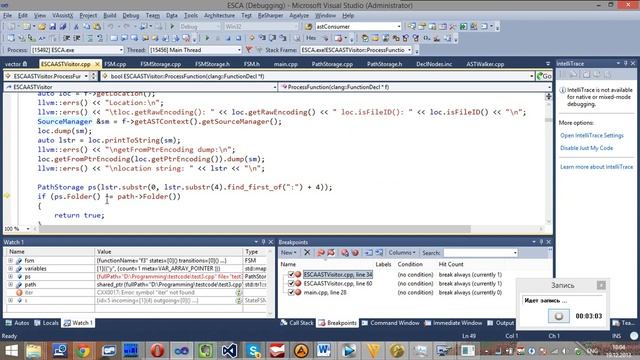This screenshot has width=640, height=360.
Task: Cut selection with the scissors toolbar icon
Action: (x=76, y=27)
